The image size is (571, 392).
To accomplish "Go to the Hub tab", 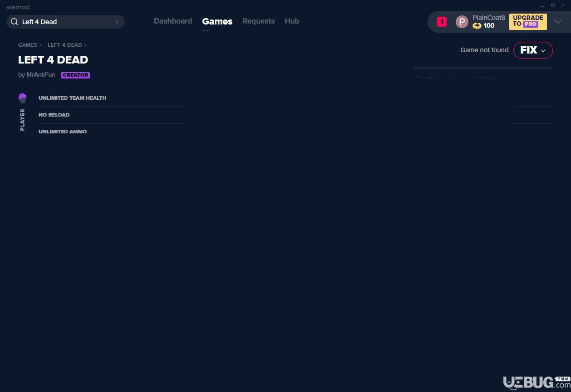I will coord(292,21).
